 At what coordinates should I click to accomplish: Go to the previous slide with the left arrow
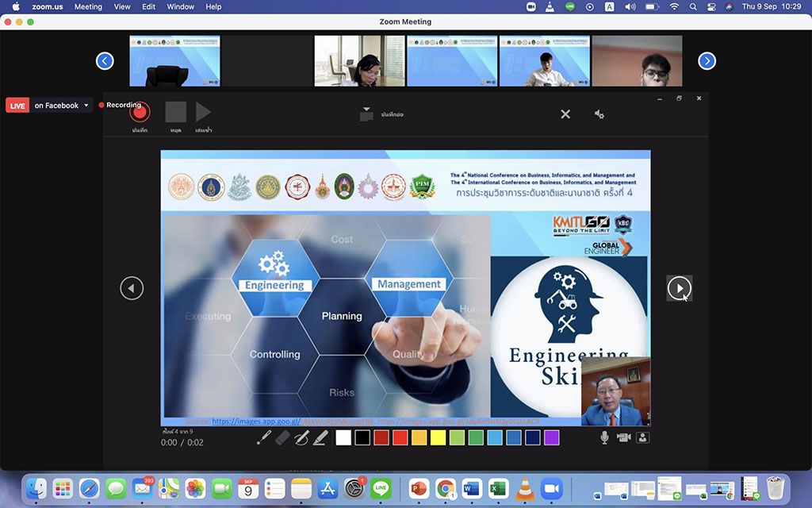[x=132, y=288]
